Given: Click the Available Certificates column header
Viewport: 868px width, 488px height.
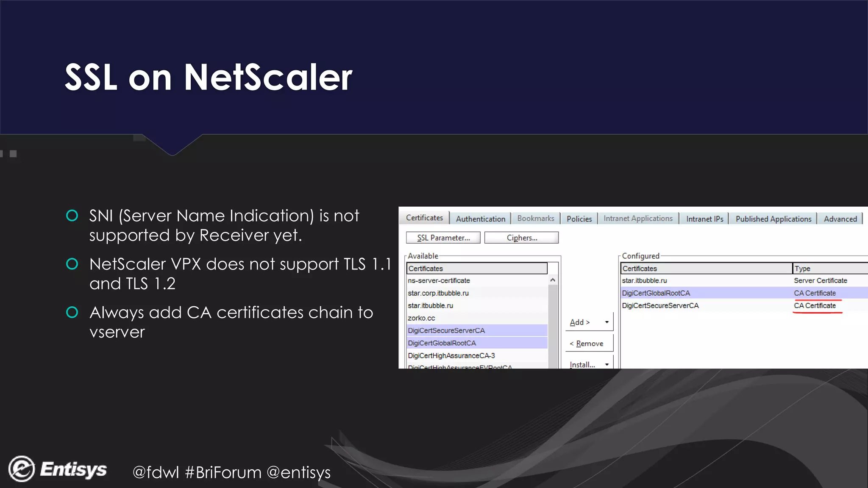Looking at the screenshot, I should tap(477, 269).
